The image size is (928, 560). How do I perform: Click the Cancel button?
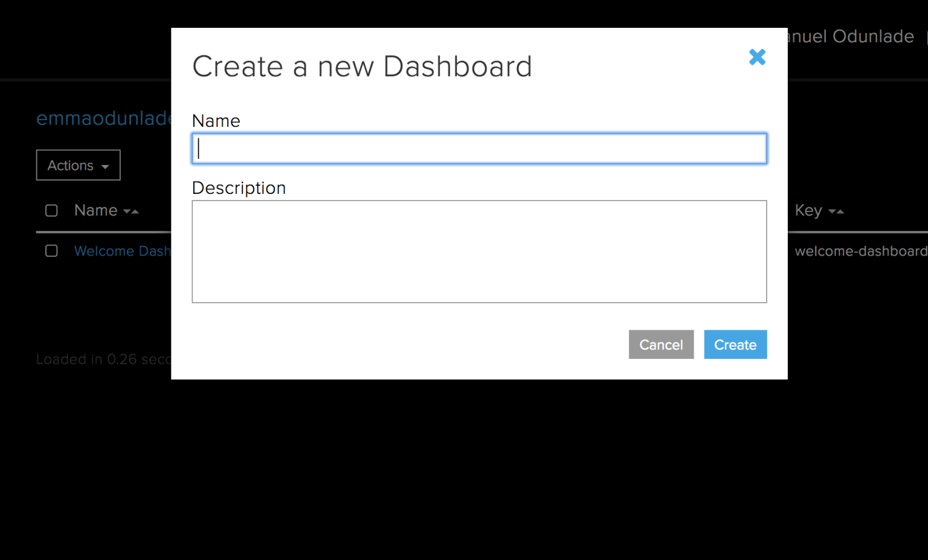[661, 344]
